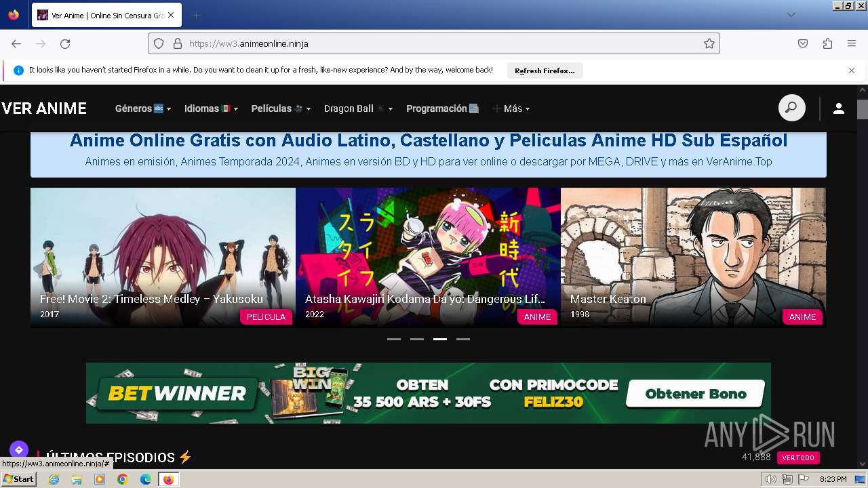Click the address bar URL field

click(x=434, y=43)
